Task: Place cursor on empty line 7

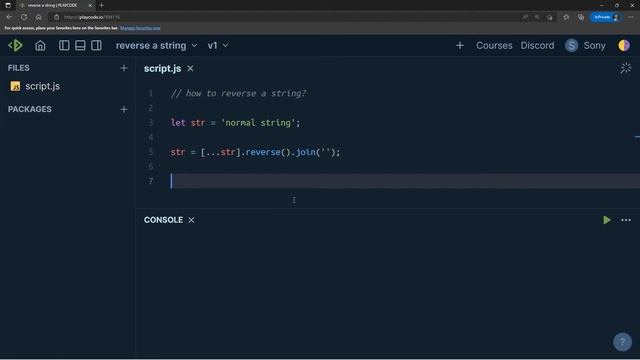Action: click(404, 181)
